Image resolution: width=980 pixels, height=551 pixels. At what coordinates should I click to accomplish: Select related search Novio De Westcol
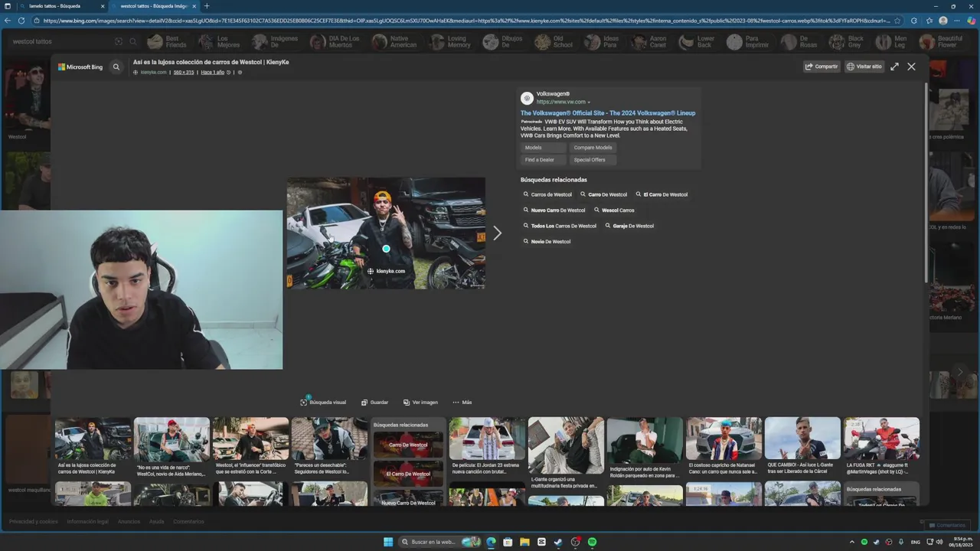pos(547,242)
